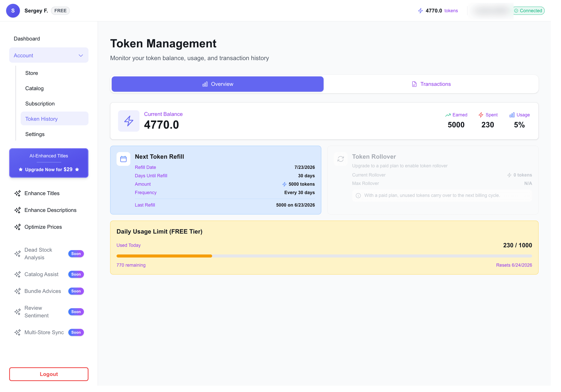Click the Earned 5000 value
The width and height of the screenshot is (561, 392).
tap(456, 125)
